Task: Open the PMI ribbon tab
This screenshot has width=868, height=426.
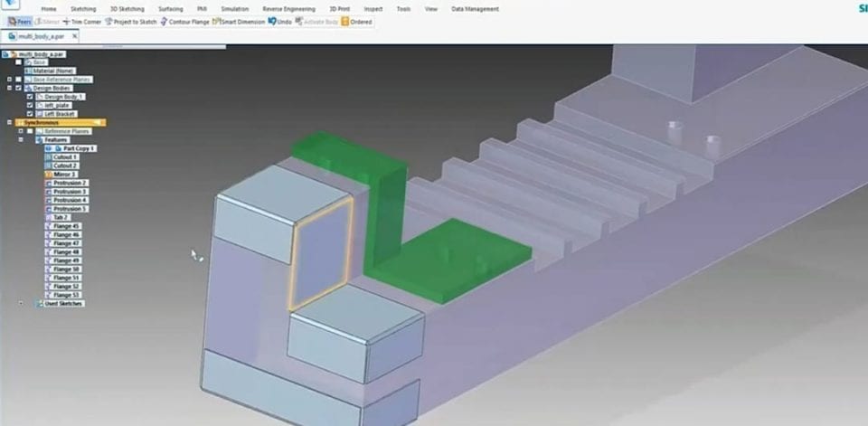Action: (x=202, y=9)
